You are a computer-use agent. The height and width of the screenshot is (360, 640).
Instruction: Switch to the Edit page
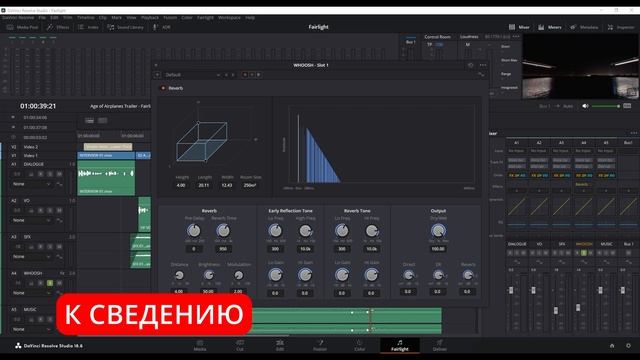pyautogui.click(x=280, y=345)
